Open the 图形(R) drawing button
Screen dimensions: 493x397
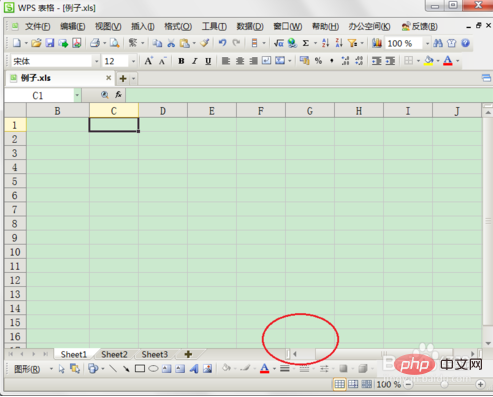point(27,369)
